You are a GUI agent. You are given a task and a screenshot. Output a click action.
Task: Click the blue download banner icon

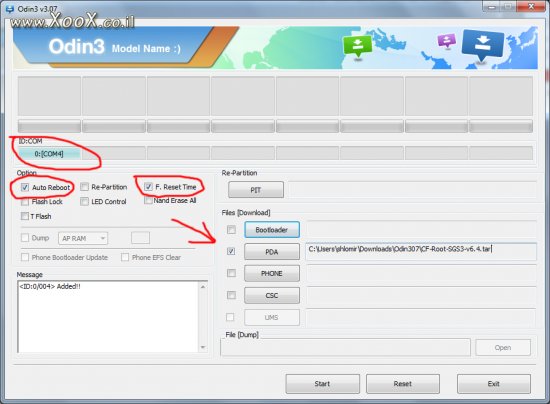483,45
